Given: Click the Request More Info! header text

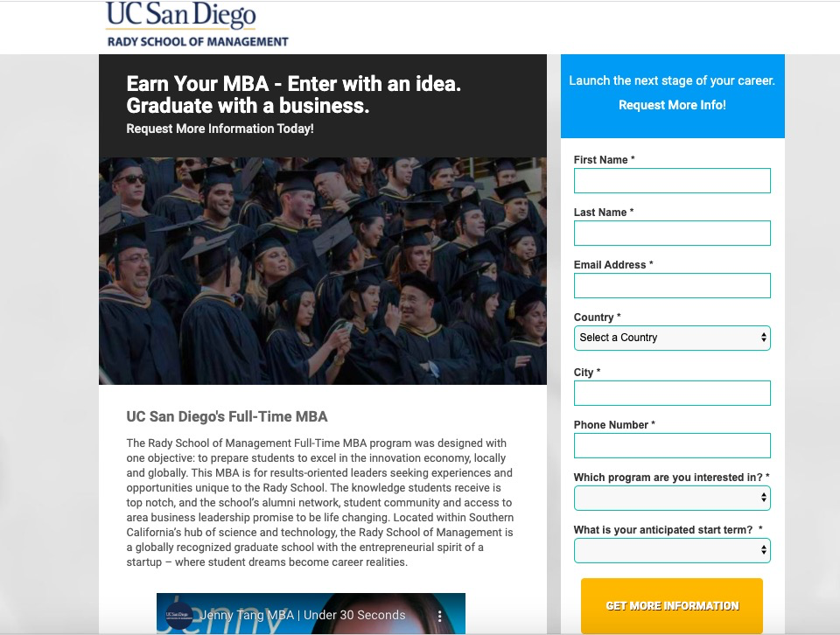Looking at the screenshot, I should click(x=672, y=105).
